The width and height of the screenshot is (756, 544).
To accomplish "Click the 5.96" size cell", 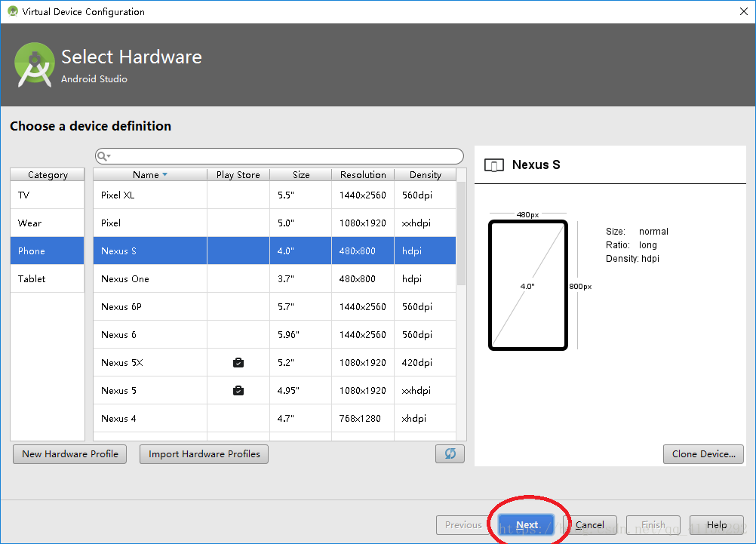I will [301, 335].
